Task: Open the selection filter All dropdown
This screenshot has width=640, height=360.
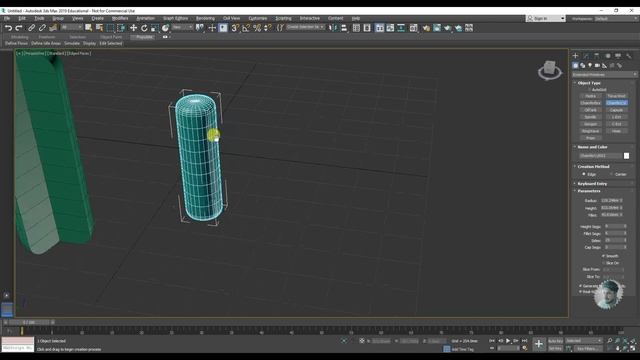Action: (x=71, y=27)
